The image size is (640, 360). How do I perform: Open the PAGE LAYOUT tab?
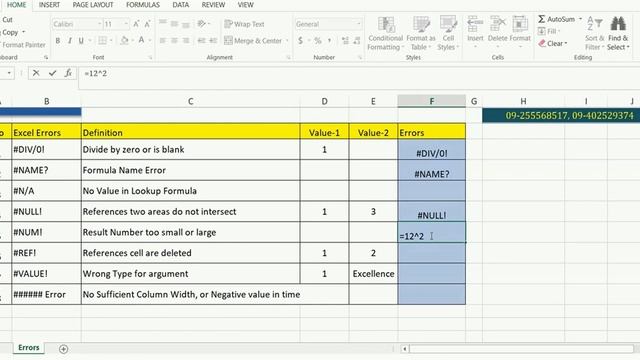click(93, 5)
